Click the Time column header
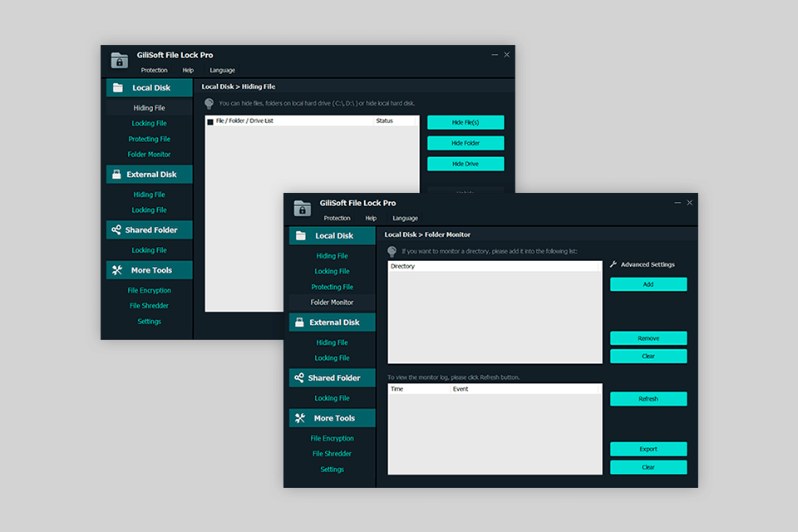This screenshot has width=798, height=532. click(x=419, y=389)
